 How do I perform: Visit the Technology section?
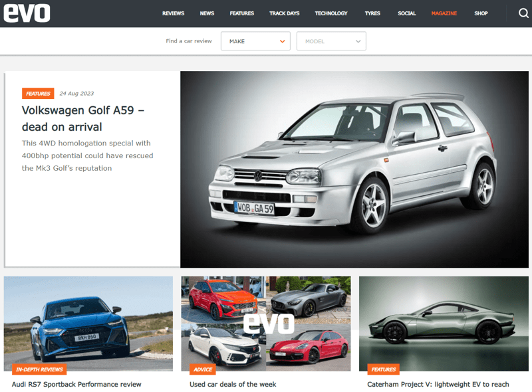pyautogui.click(x=331, y=13)
